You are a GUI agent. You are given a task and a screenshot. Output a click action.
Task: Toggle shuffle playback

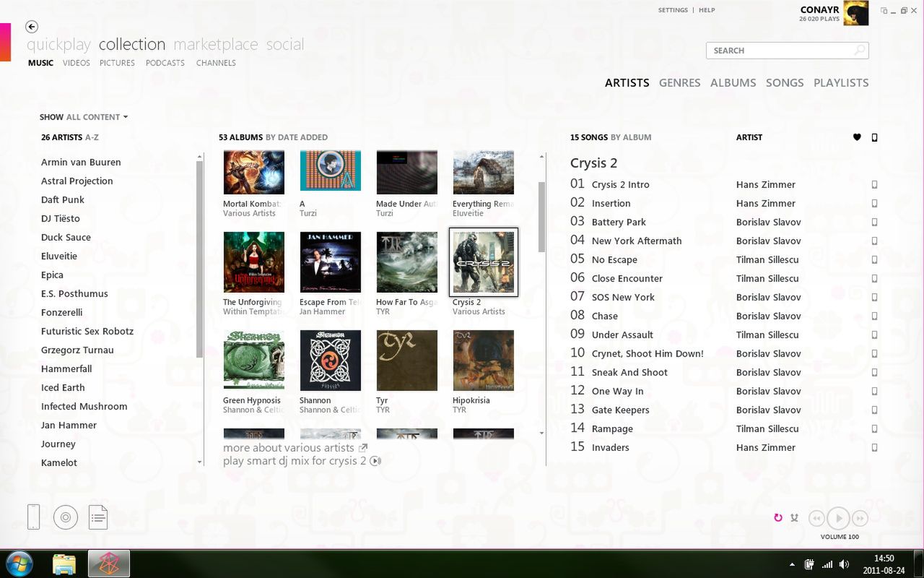794,517
